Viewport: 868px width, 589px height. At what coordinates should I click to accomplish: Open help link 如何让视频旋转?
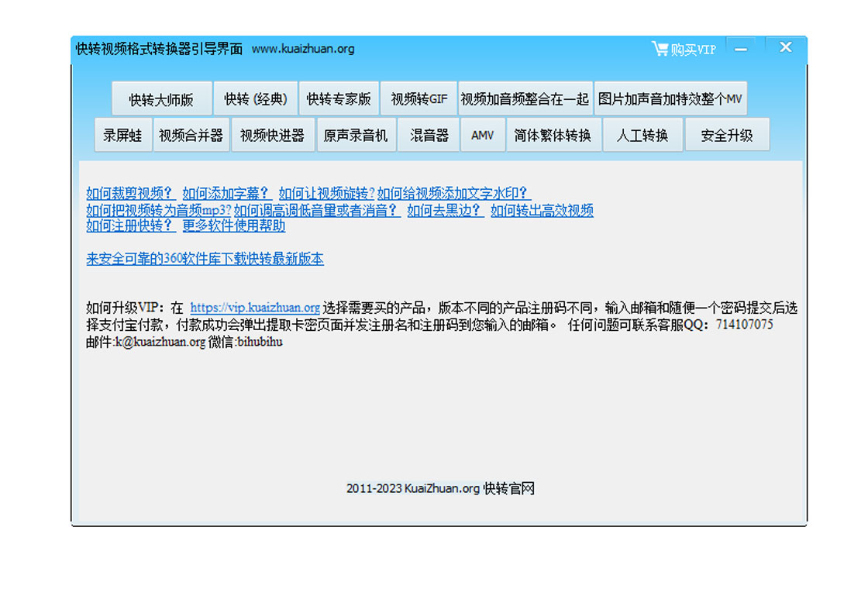tap(326, 193)
